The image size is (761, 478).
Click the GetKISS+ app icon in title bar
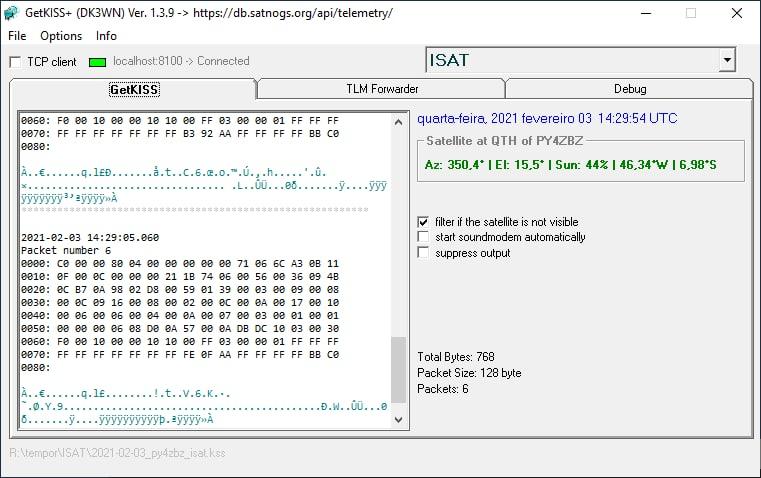tap(11, 13)
